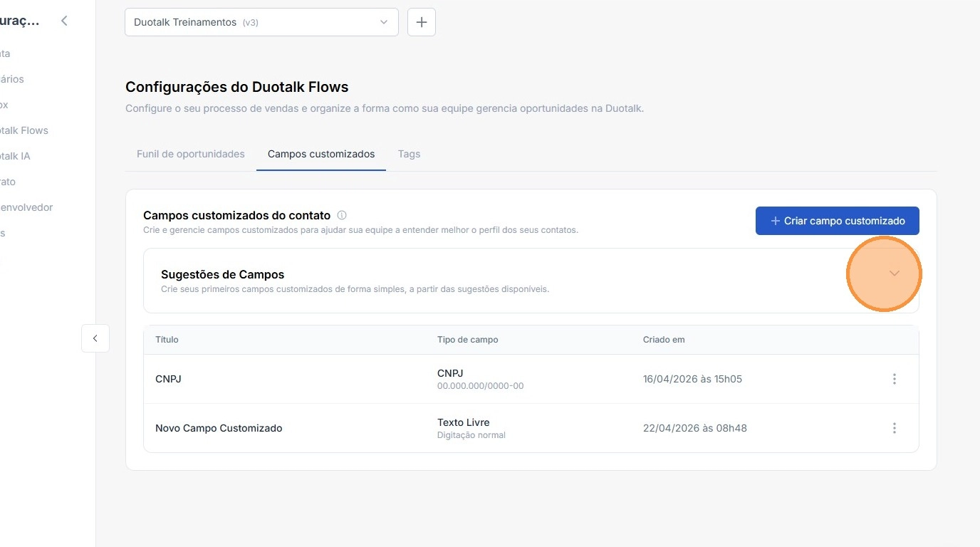This screenshot has width=980, height=547.
Task: Select the Desenvolvedor sidebar item
Action: [x=27, y=207]
